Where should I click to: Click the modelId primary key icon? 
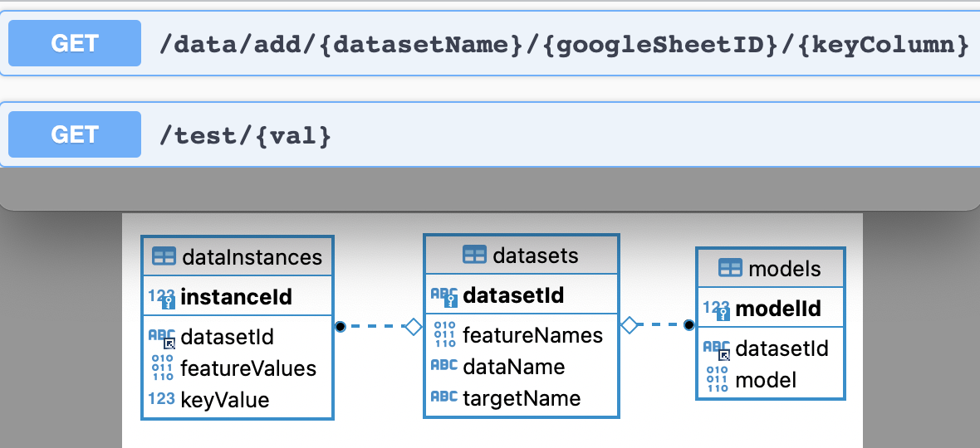tap(716, 309)
